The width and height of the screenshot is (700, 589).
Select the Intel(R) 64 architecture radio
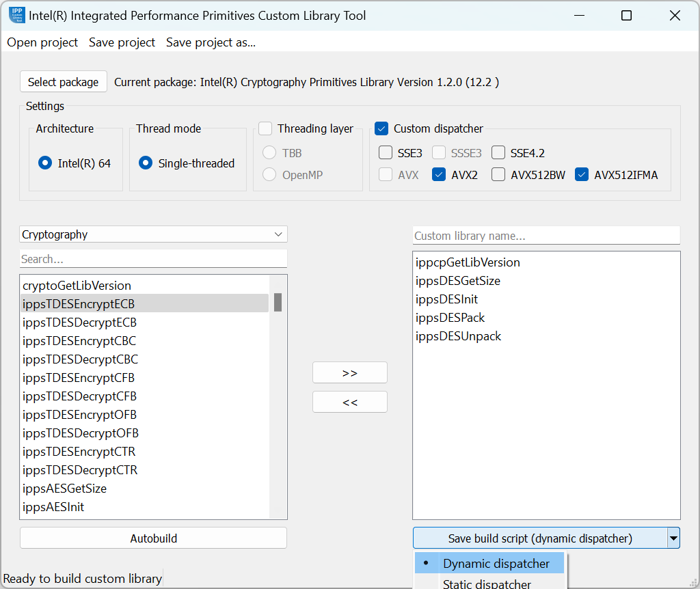[45, 163]
